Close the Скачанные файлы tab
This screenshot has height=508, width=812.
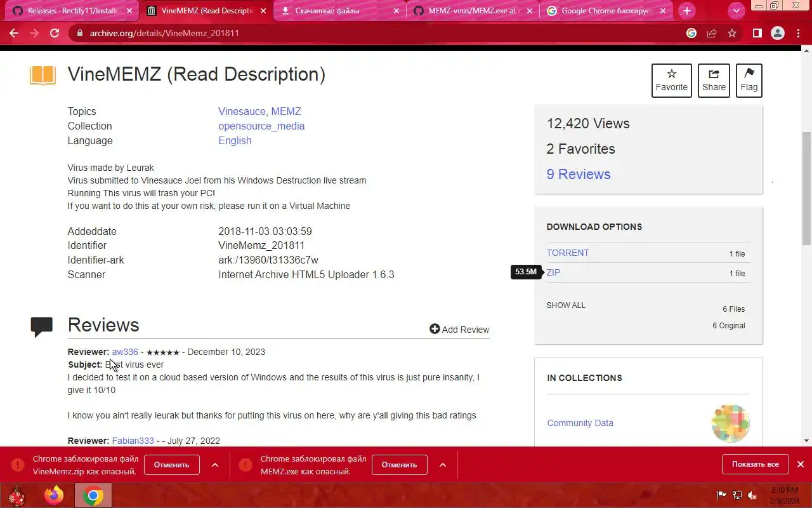tap(396, 11)
